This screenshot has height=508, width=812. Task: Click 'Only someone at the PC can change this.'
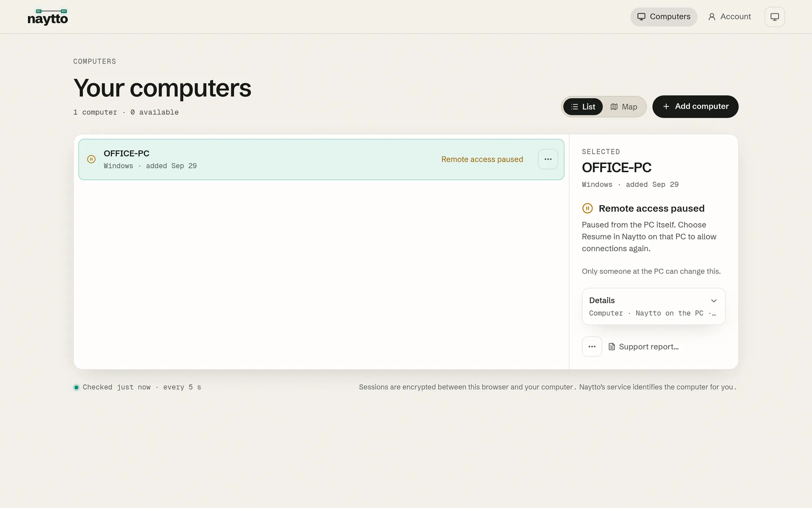click(651, 271)
